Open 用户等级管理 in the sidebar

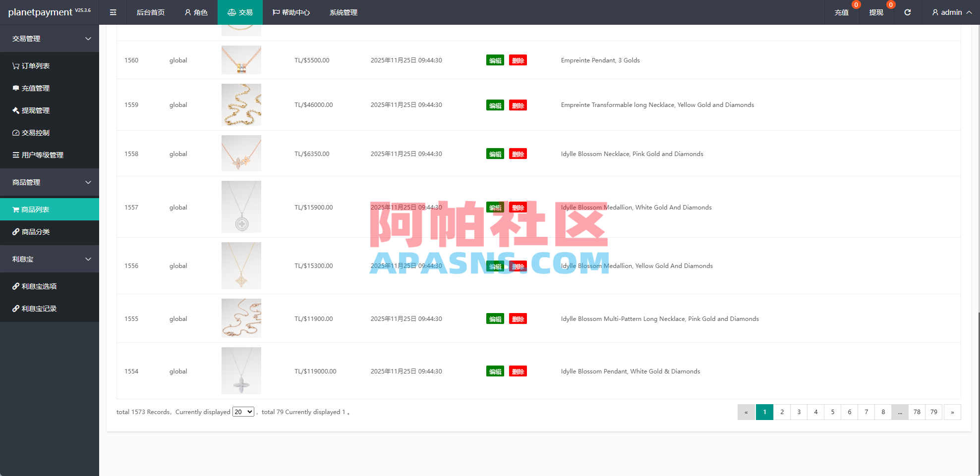click(50, 155)
